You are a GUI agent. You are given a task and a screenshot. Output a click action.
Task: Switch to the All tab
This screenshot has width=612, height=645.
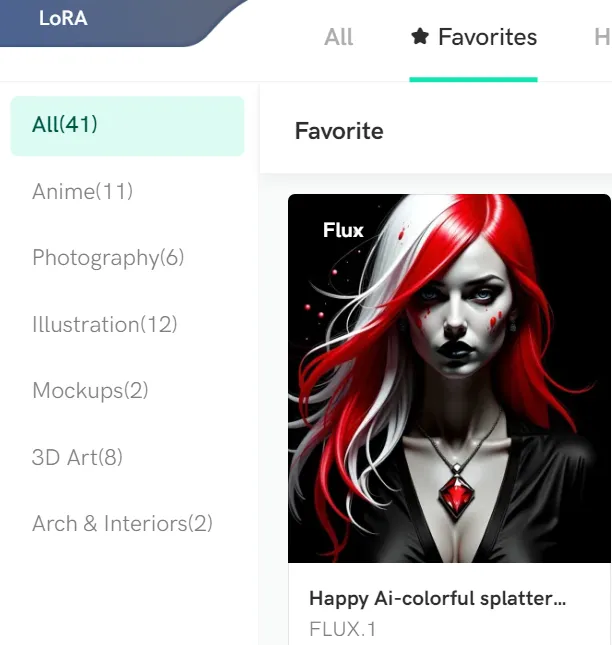(x=338, y=37)
